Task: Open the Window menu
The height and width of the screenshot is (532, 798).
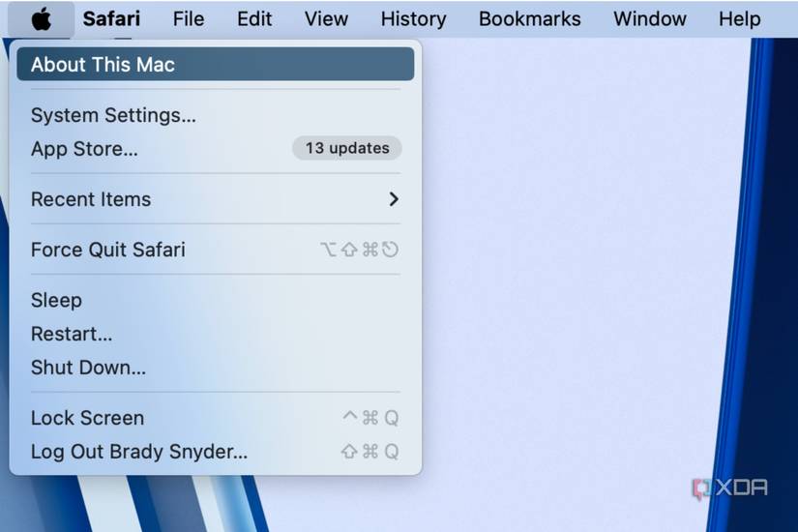Action: 650,19
